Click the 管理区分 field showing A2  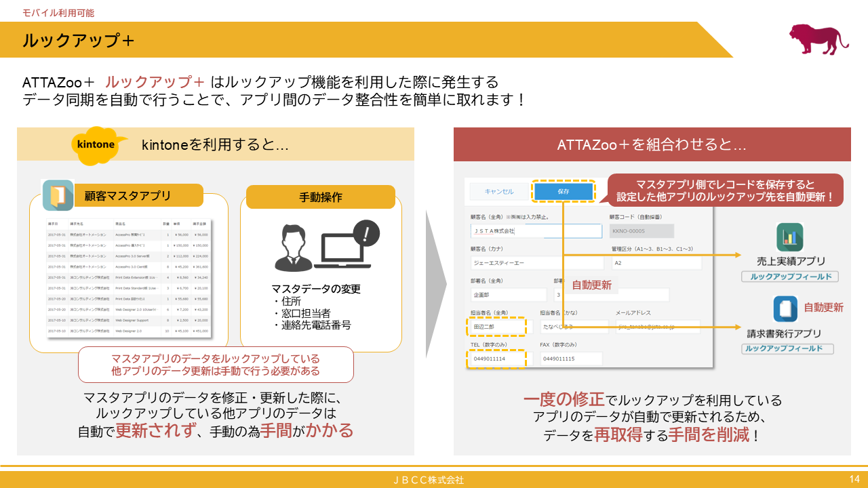[x=656, y=262]
